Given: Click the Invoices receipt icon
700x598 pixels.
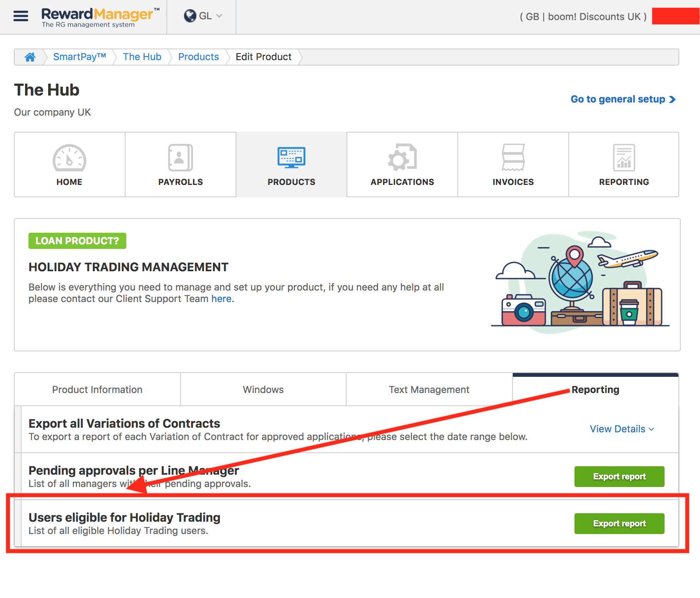Looking at the screenshot, I should (x=513, y=157).
